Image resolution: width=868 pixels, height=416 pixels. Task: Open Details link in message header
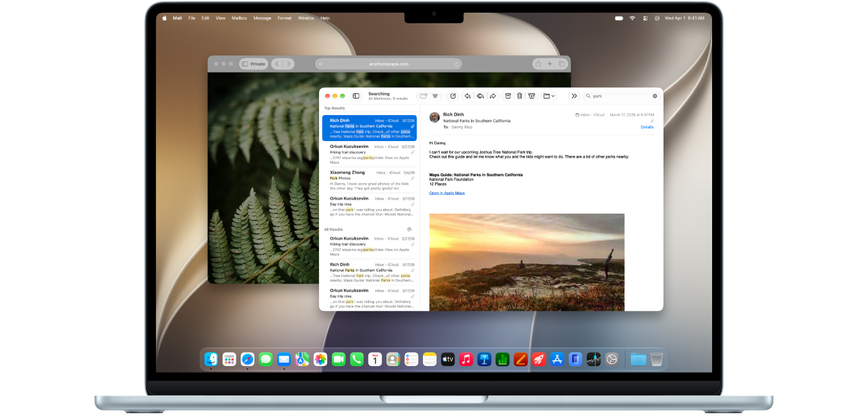647,126
